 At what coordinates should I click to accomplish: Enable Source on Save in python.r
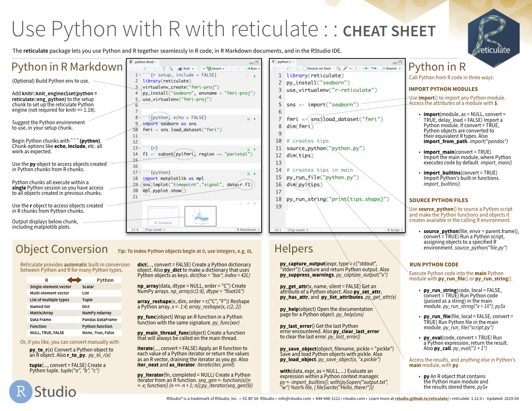coord(305,69)
